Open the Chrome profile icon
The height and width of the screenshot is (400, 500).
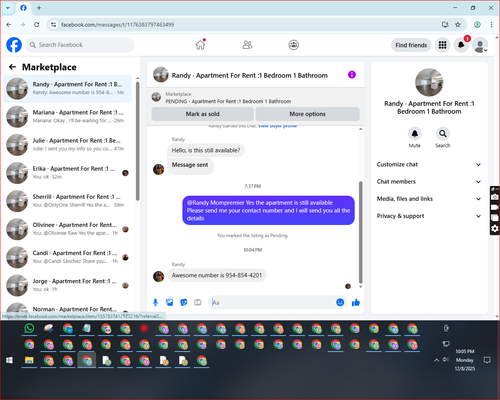tap(477, 24)
